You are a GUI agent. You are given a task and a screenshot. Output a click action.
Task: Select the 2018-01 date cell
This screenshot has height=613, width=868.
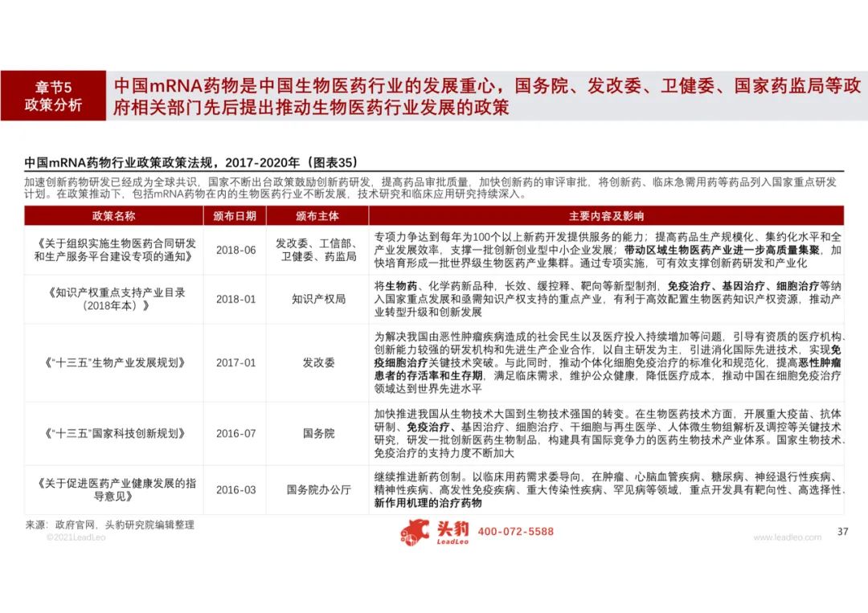(235, 299)
